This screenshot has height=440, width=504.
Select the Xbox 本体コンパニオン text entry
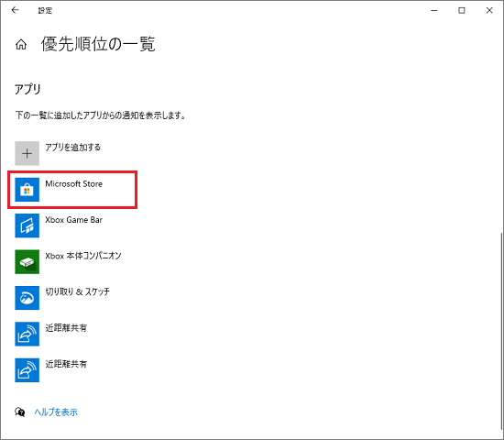82,256
